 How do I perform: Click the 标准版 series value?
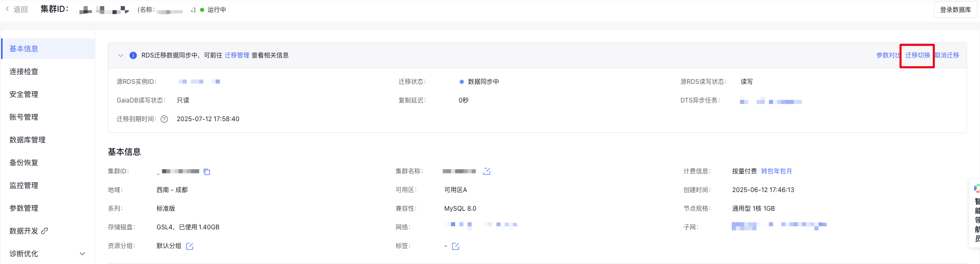tap(166, 209)
